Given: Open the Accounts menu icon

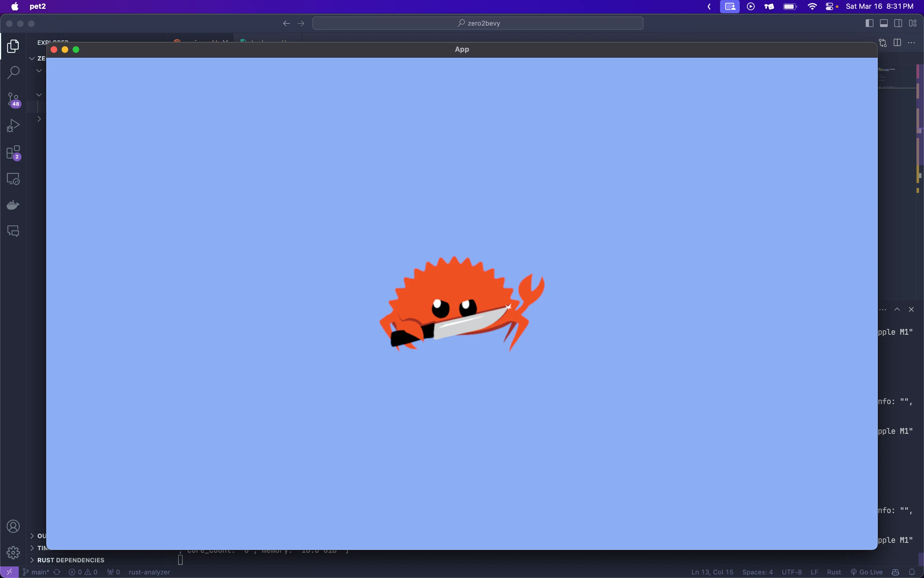Looking at the screenshot, I should 13,526.
